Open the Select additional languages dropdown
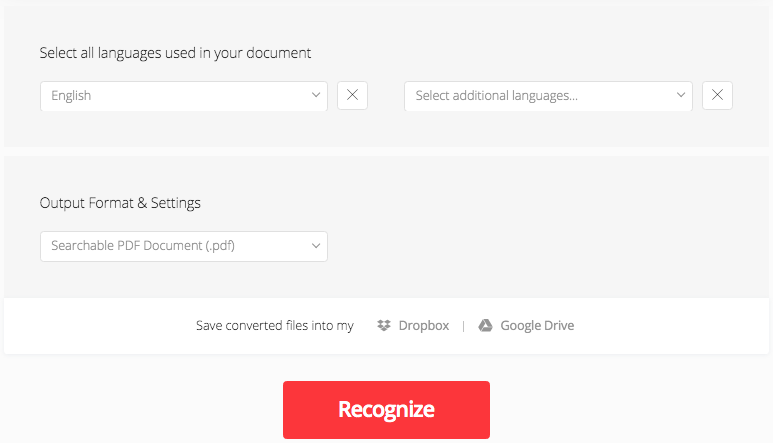Screen dimensions: 773x443 [548, 96]
